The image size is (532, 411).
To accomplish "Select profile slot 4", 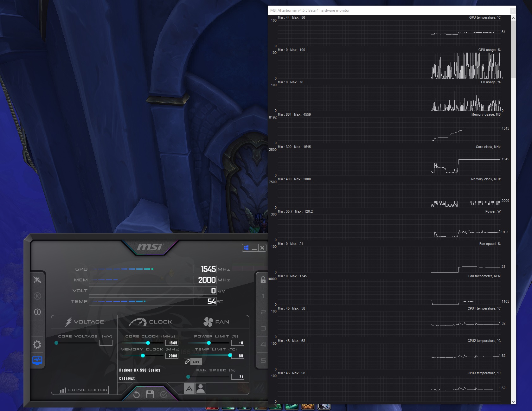I will coord(263,344).
